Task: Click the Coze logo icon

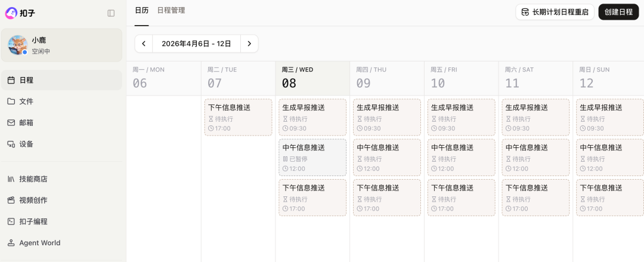Action: click(x=12, y=13)
